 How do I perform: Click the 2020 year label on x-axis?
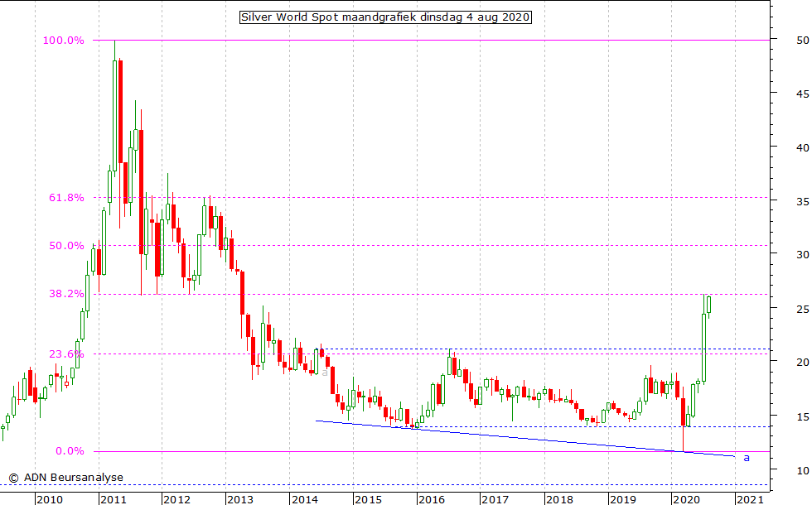click(686, 499)
